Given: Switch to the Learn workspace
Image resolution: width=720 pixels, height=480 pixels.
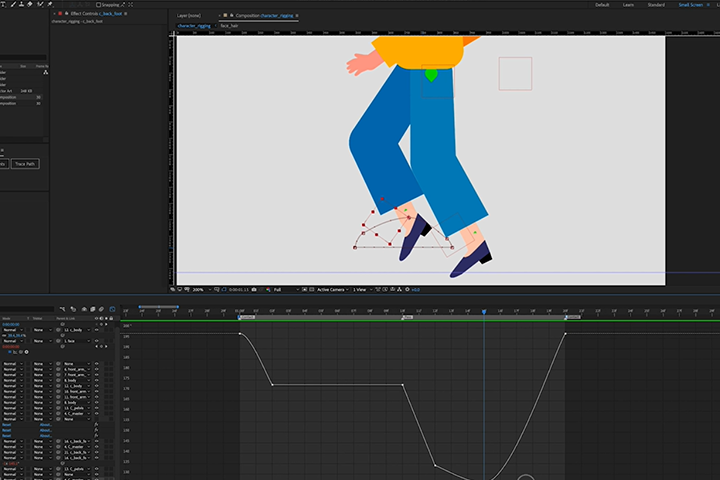Looking at the screenshot, I should (x=628, y=5).
